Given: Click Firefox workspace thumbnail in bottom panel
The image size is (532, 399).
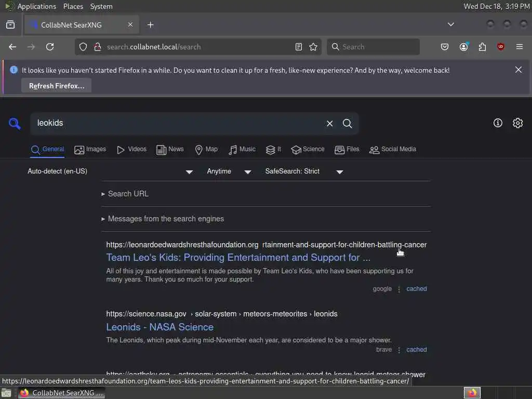Looking at the screenshot, I should [472, 393].
